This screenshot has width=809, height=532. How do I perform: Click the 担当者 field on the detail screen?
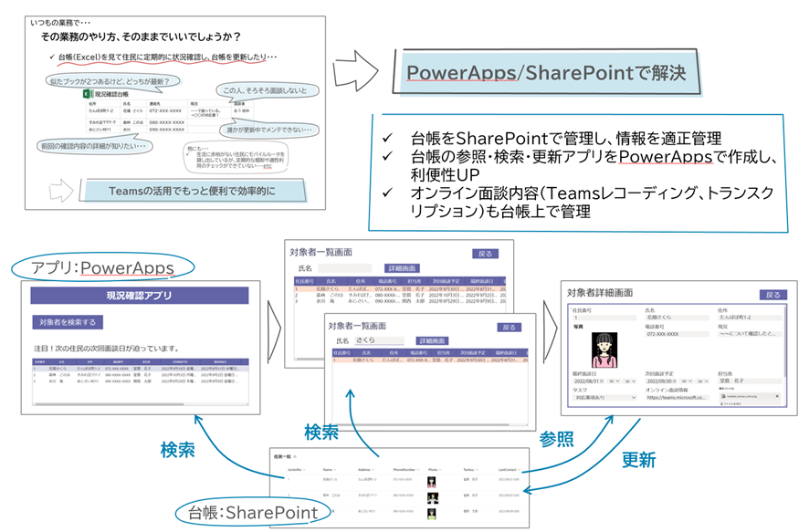(750, 381)
